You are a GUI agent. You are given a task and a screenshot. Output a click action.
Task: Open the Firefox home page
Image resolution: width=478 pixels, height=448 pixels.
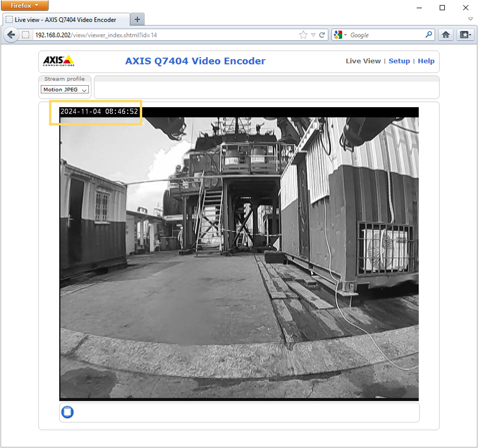[x=446, y=35]
